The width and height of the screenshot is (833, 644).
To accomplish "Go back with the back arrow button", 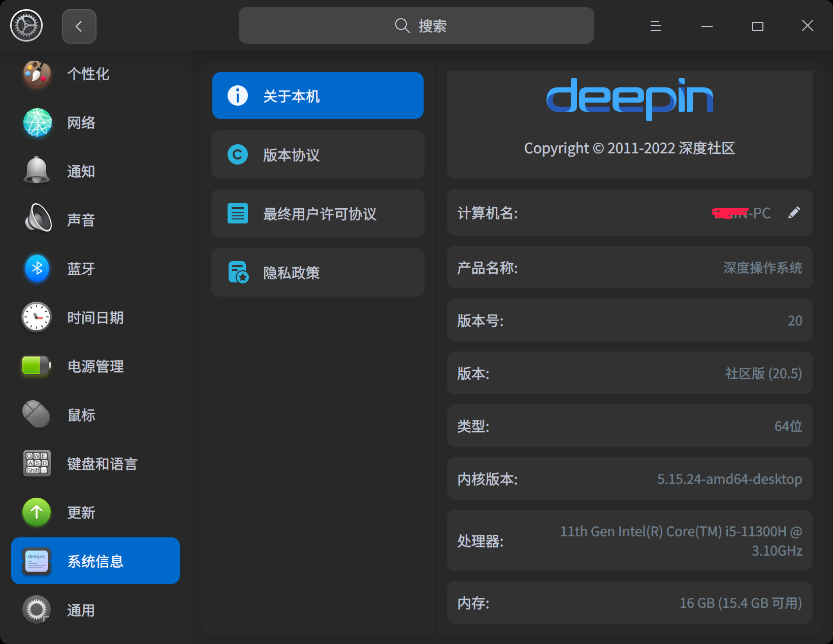I will coord(79,25).
